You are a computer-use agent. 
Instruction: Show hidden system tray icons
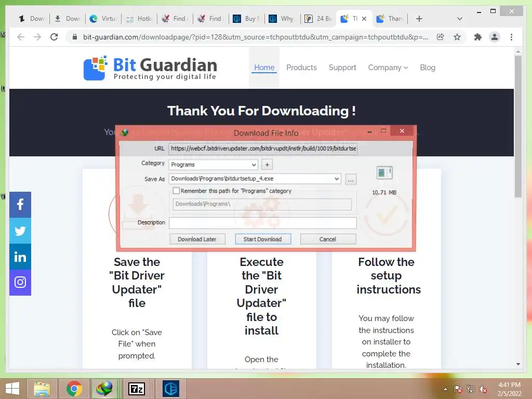(445, 389)
